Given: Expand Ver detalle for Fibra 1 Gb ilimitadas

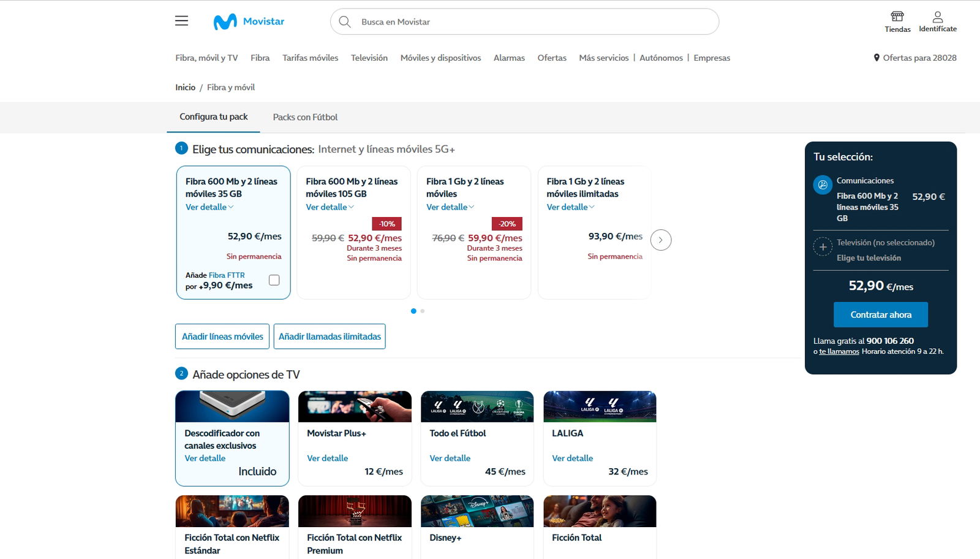Looking at the screenshot, I should point(571,207).
